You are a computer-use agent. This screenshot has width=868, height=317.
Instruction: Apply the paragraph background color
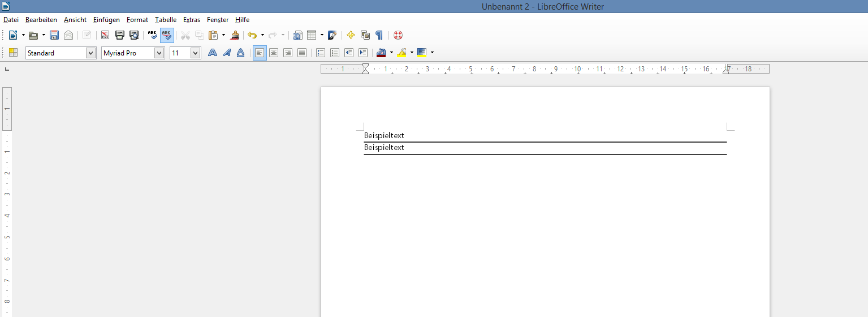422,53
